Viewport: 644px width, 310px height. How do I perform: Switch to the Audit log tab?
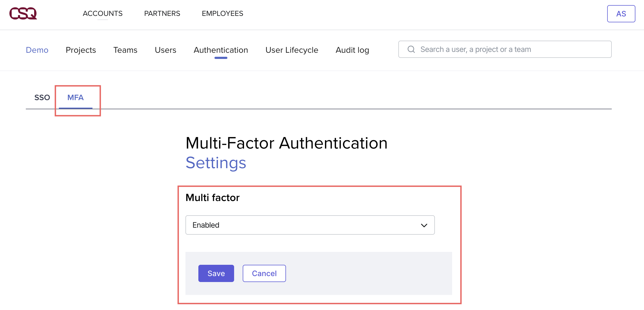tap(352, 50)
